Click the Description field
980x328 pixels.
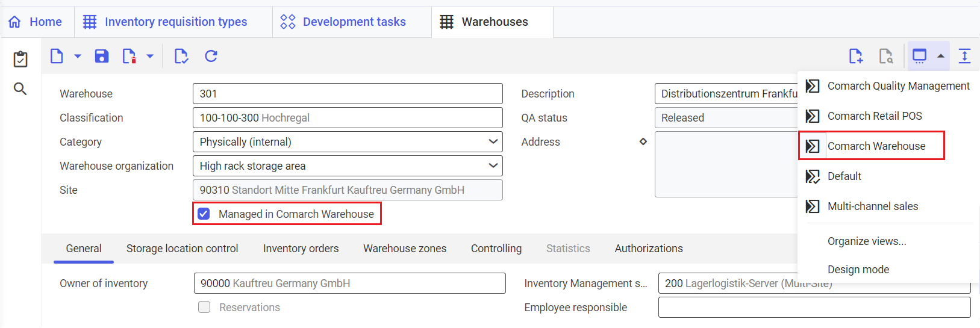point(726,94)
